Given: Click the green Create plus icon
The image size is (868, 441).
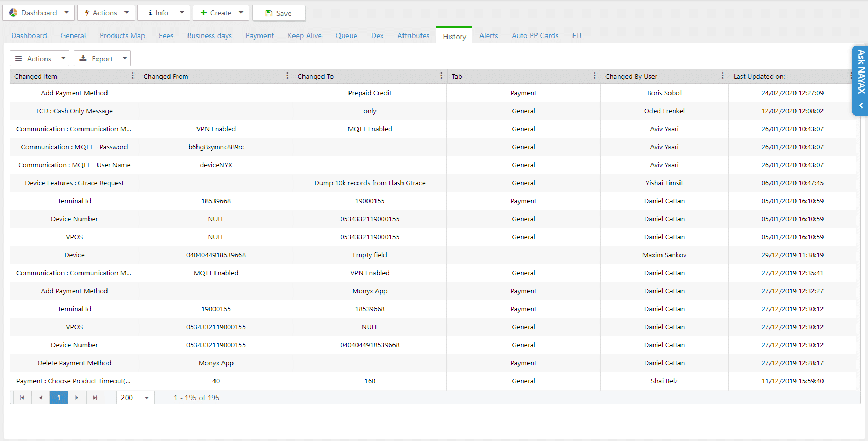Looking at the screenshot, I should (x=203, y=13).
